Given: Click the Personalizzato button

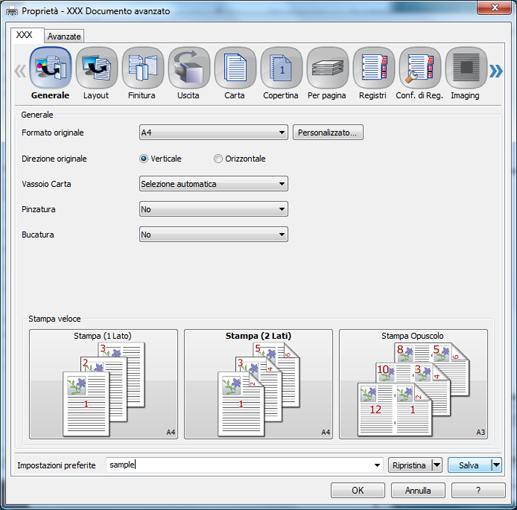Looking at the screenshot, I should 328,133.
